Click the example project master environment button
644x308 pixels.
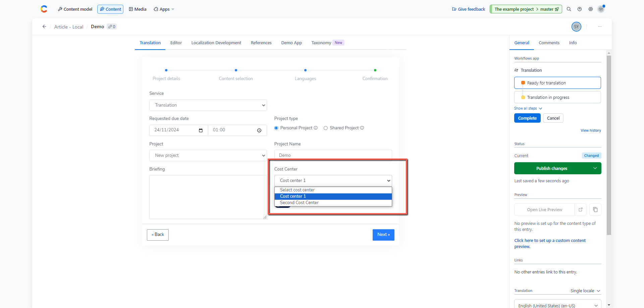[x=526, y=9]
